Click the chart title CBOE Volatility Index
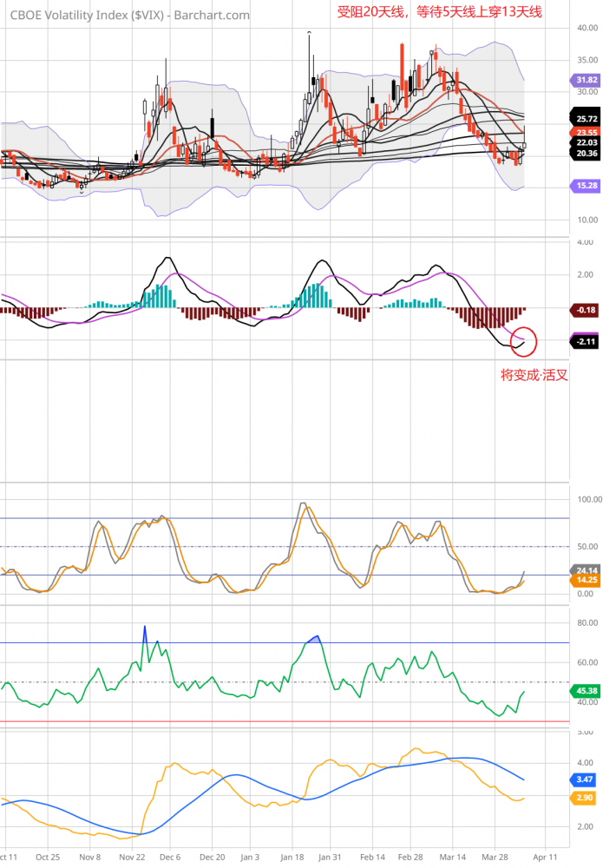 (130, 15)
